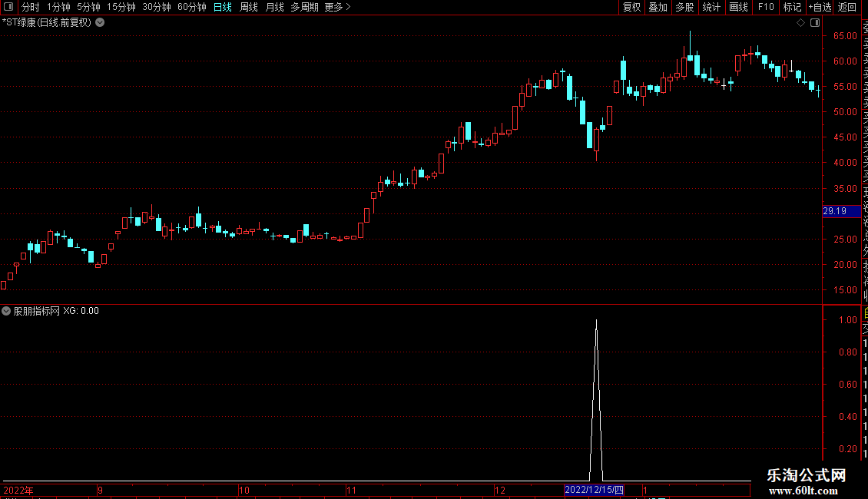Viewport: 868px width, 499px height.
Task: Click month 11 on time axis
Action: tap(351, 490)
